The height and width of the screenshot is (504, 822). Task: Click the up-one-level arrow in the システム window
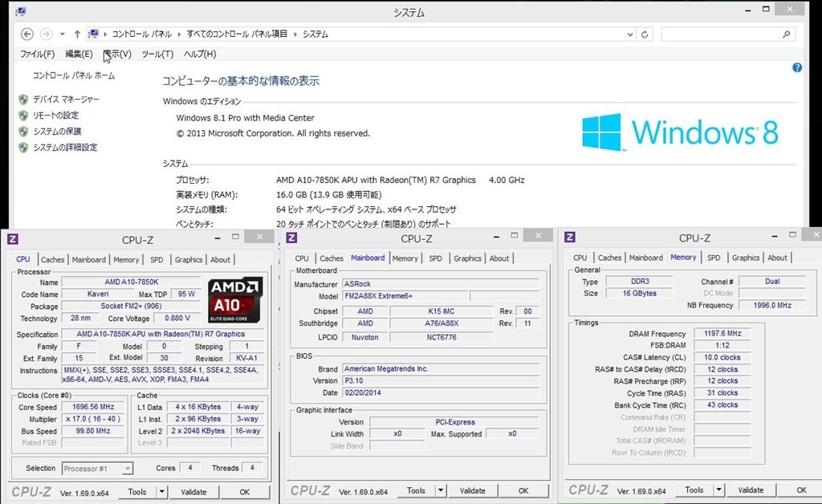click(x=77, y=34)
